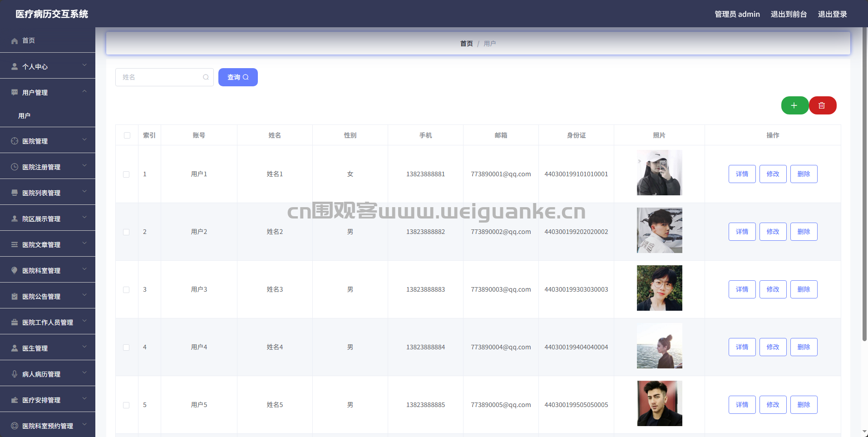Click the 查询 search button
868x437 pixels.
[x=238, y=77]
